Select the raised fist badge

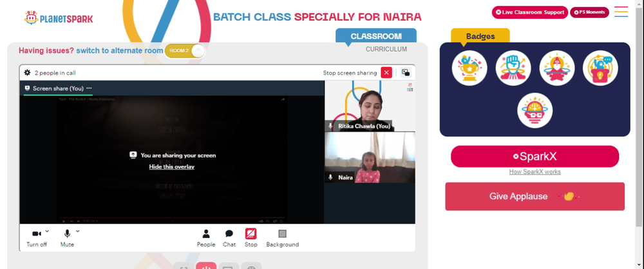click(513, 68)
